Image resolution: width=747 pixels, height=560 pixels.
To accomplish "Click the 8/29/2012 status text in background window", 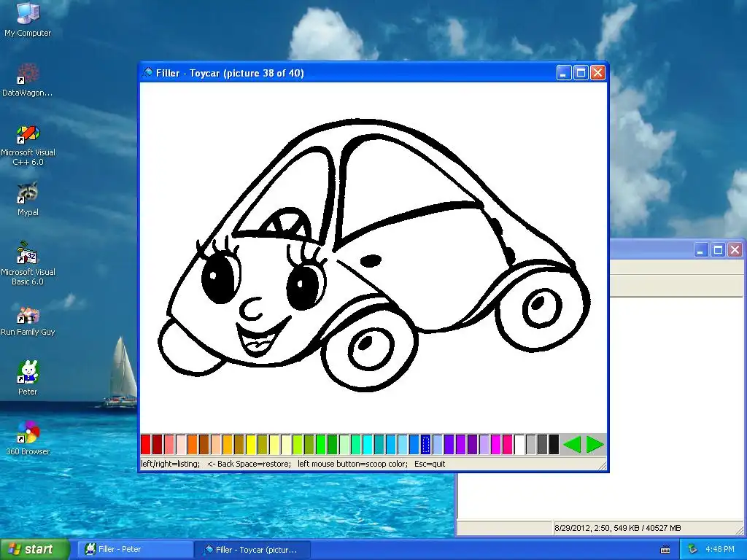I will click(617, 528).
